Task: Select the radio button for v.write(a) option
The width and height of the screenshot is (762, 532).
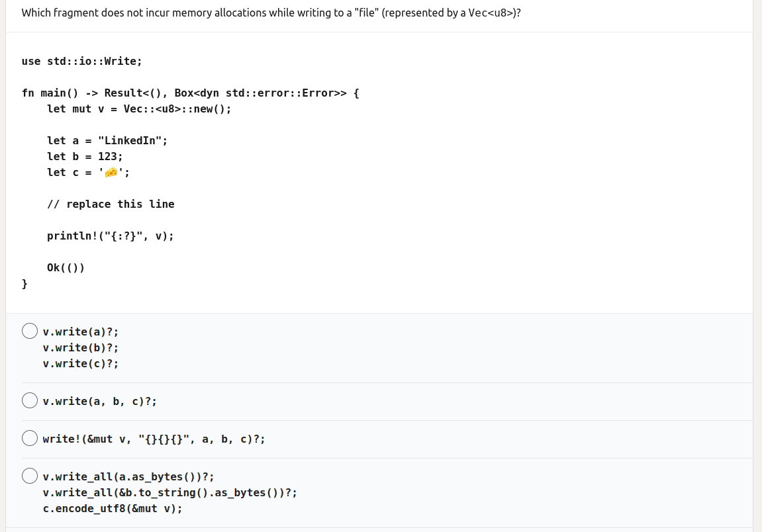Action: pyautogui.click(x=29, y=330)
